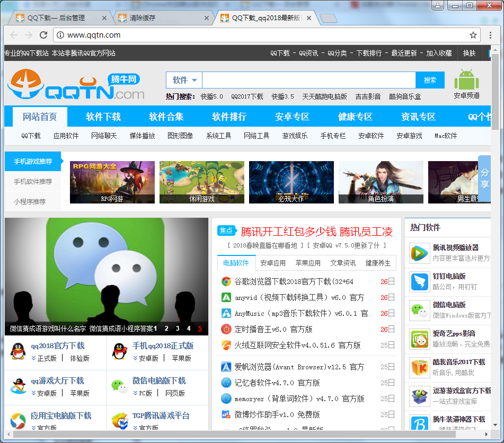504x443 pixels.
Task: Click the 分享 share side button
Action: (x=484, y=178)
